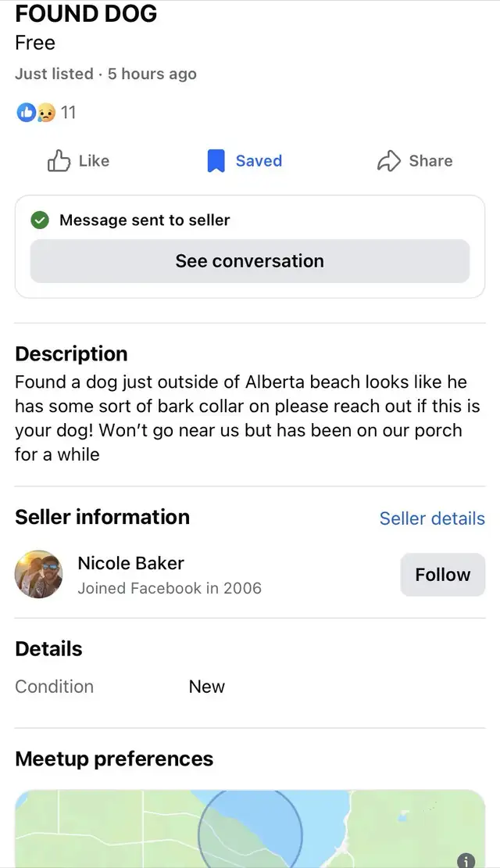The image size is (500, 868).
Task: Open the reaction count showing 11
Action: (x=69, y=112)
